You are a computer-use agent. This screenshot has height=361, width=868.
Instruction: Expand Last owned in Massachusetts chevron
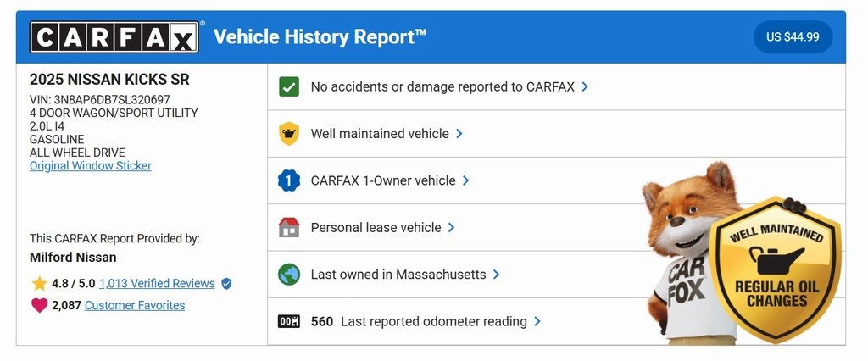coord(497,275)
